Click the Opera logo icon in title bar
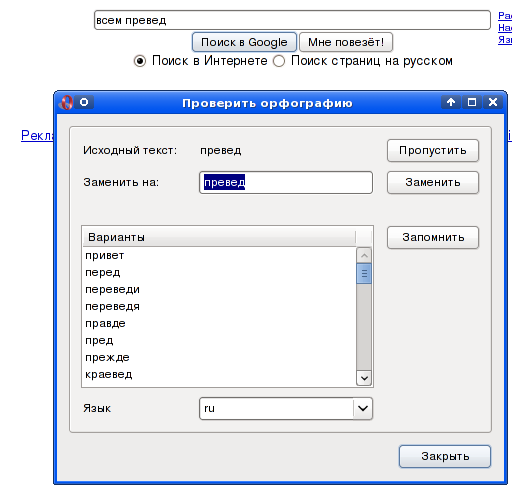This screenshot has width=512, height=488. 66,102
